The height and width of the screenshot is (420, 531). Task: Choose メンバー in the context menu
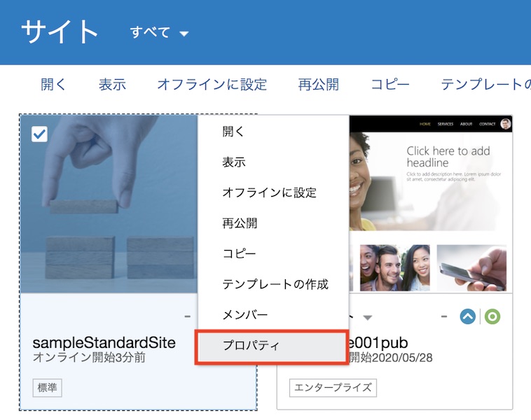[245, 315]
